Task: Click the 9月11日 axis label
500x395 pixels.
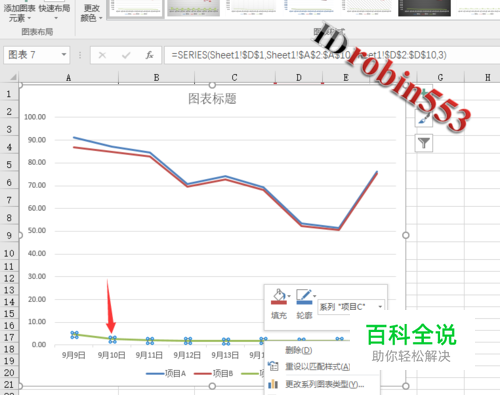Action: pyautogui.click(x=149, y=355)
